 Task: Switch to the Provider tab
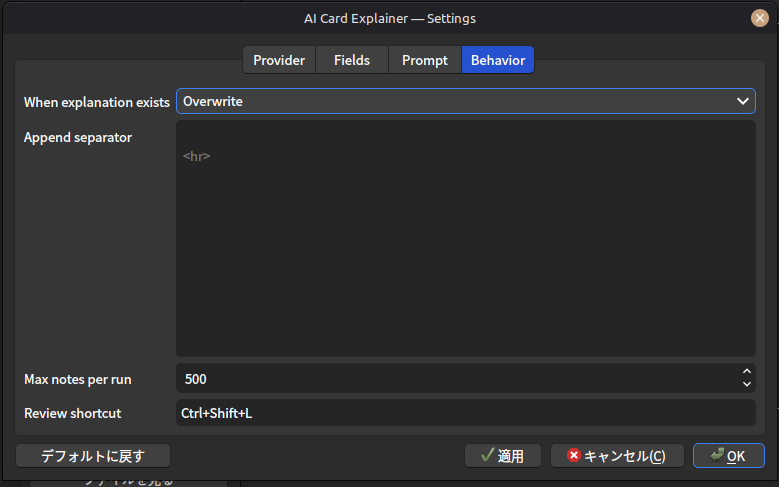coord(279,60)
